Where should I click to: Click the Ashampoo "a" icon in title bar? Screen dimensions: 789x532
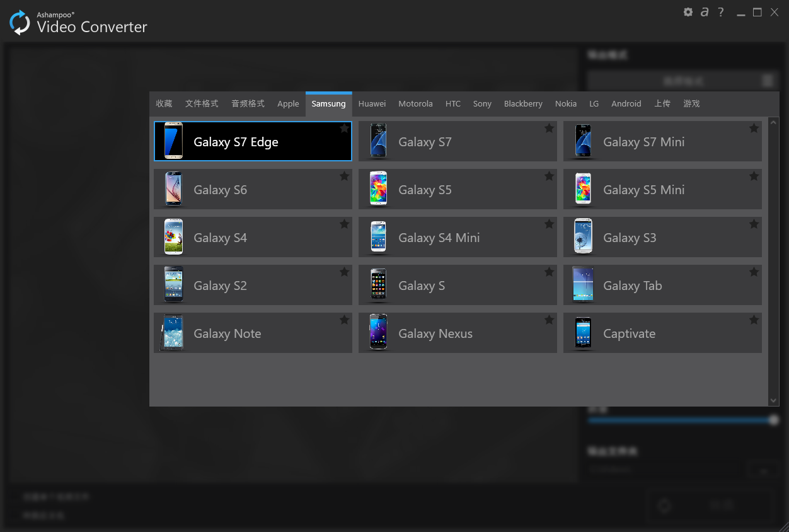704,12
